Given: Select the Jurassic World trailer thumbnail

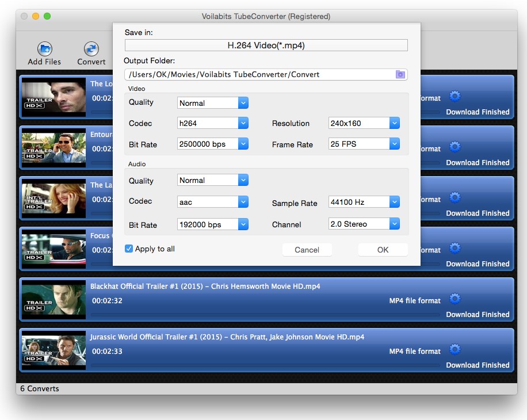Looking at the screenshot, I should pyautogui.click(x=54, y=350).
